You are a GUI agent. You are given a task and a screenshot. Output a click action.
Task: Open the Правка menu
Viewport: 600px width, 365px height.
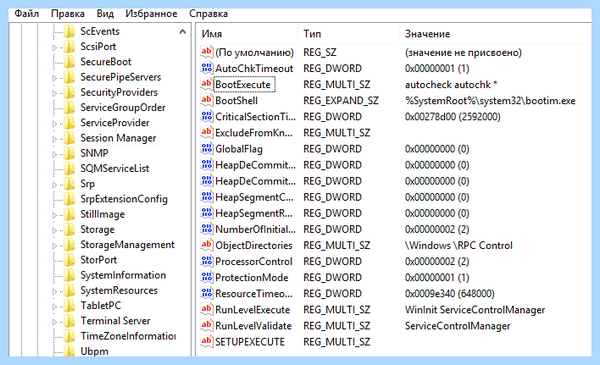coord(68,14)
